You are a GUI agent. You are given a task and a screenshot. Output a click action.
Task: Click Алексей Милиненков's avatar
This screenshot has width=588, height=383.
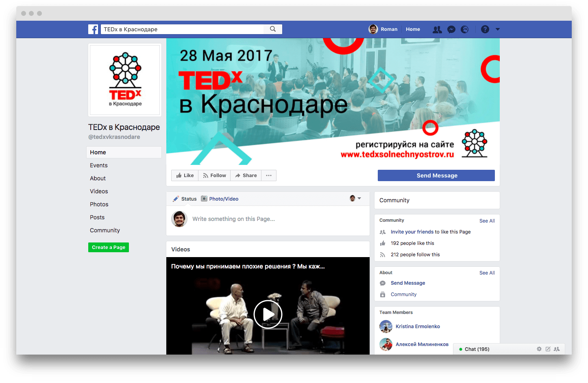pos(386,344)
